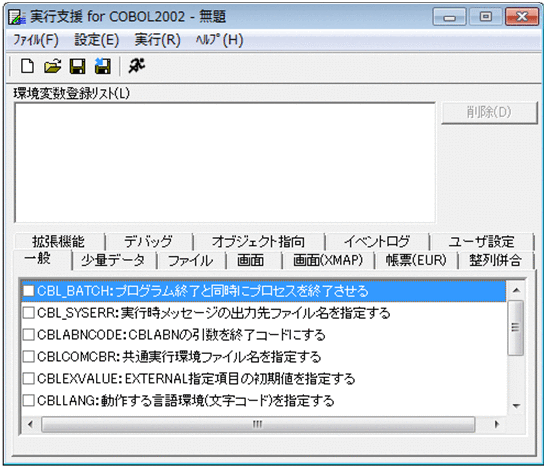The image size is (547, 469).
Task: Click the horizontal scrollbar left arrow
Action: point(31,424)
